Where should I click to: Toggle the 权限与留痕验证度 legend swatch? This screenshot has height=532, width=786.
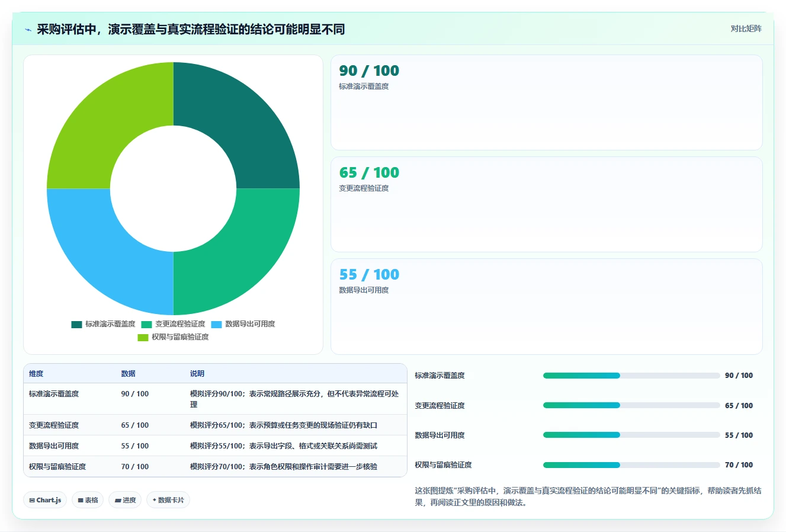point(143,337)
